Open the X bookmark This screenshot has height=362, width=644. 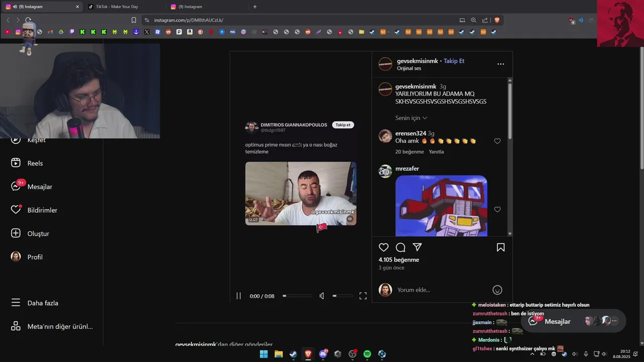point(146,32)
